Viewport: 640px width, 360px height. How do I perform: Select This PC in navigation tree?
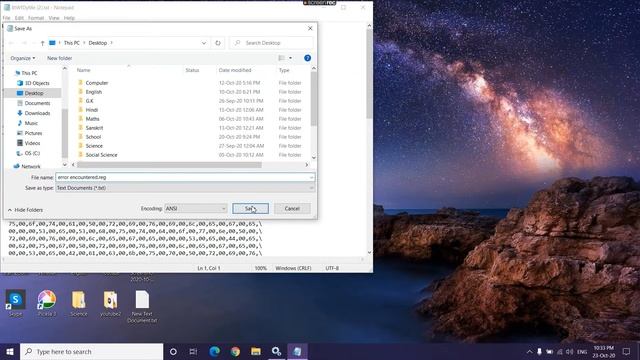(29, 73)
